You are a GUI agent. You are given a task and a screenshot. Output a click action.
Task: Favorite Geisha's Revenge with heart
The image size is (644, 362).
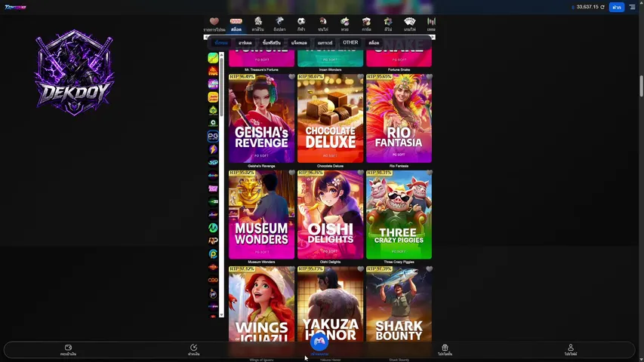291,77
